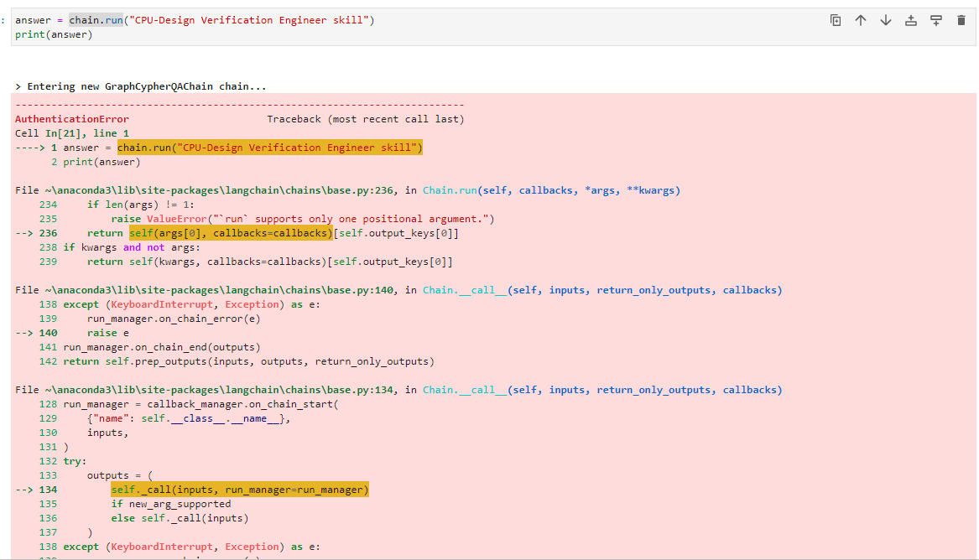Click inside the code cell editor at print(answer)
The width and height of the screenshot is (979, 560).
pyautogui.click(x=54, y=35)
